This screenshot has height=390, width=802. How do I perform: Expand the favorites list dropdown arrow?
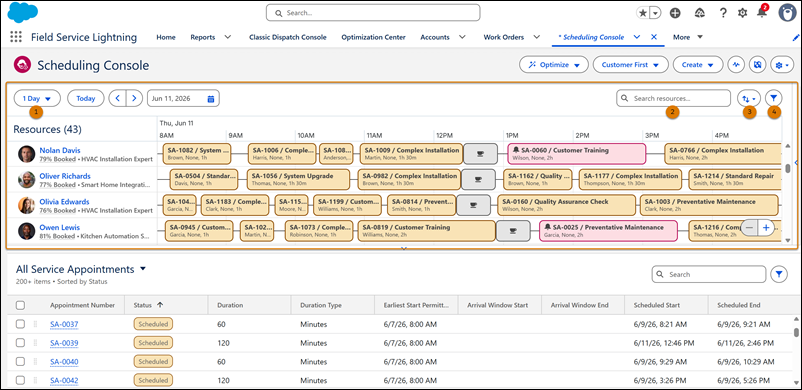click(x=655, y=13)
